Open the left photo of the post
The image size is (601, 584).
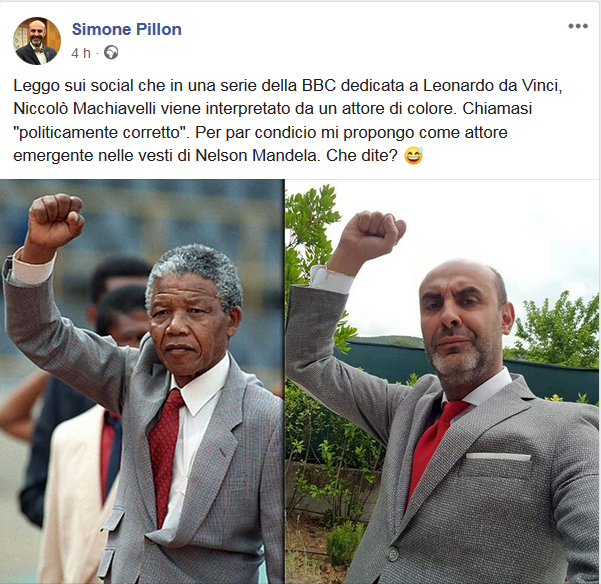point(142,381)
